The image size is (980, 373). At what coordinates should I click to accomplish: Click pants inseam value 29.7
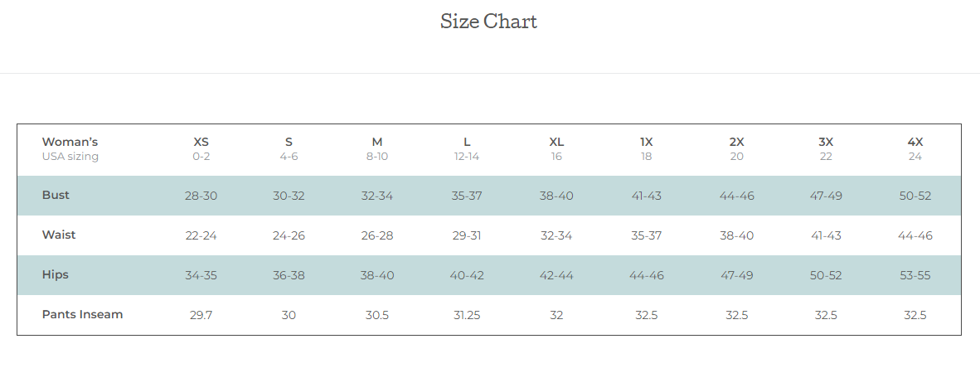point(201,316)
